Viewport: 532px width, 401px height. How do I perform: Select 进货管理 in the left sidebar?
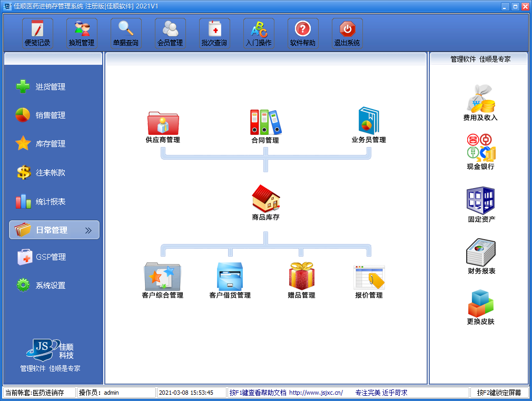point(50,87)
